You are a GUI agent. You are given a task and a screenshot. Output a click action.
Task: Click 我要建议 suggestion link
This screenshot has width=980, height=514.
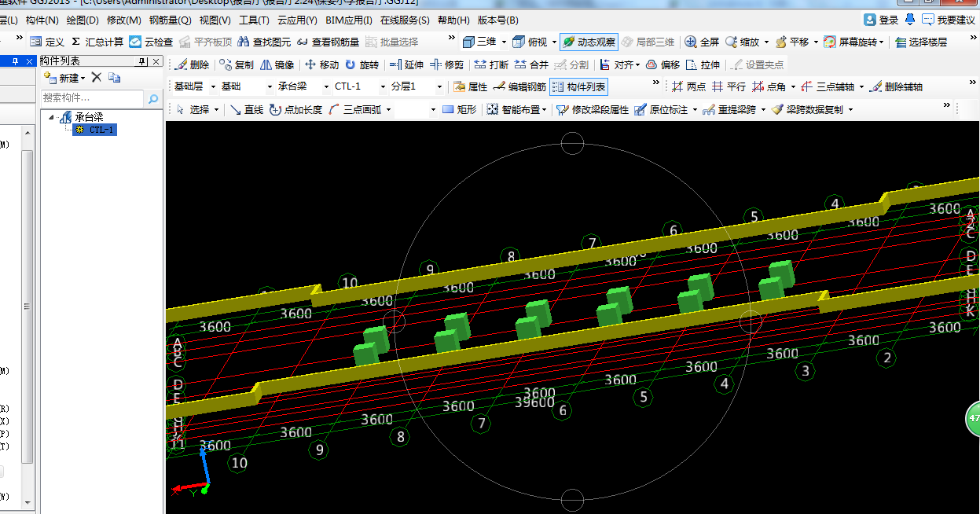(949, 20)
